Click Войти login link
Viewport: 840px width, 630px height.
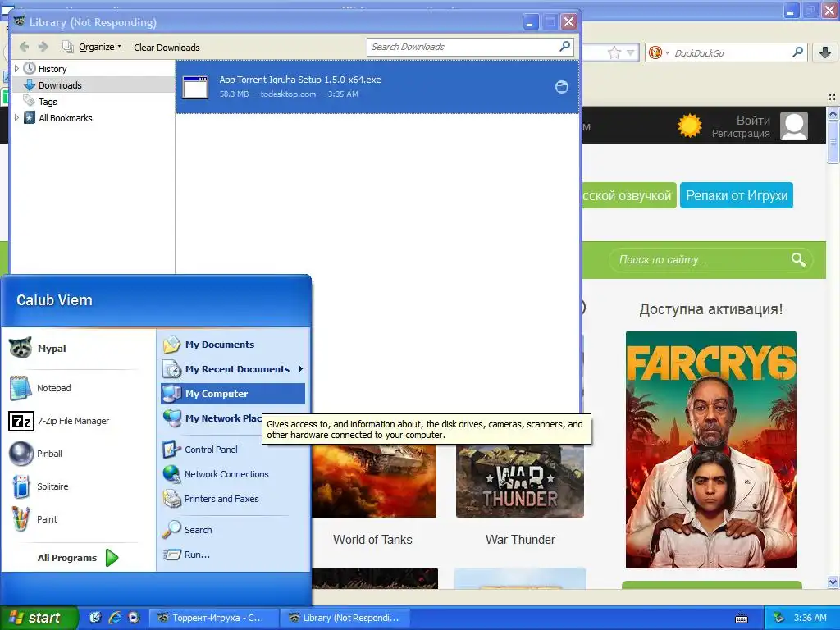(x=753, y=120)
